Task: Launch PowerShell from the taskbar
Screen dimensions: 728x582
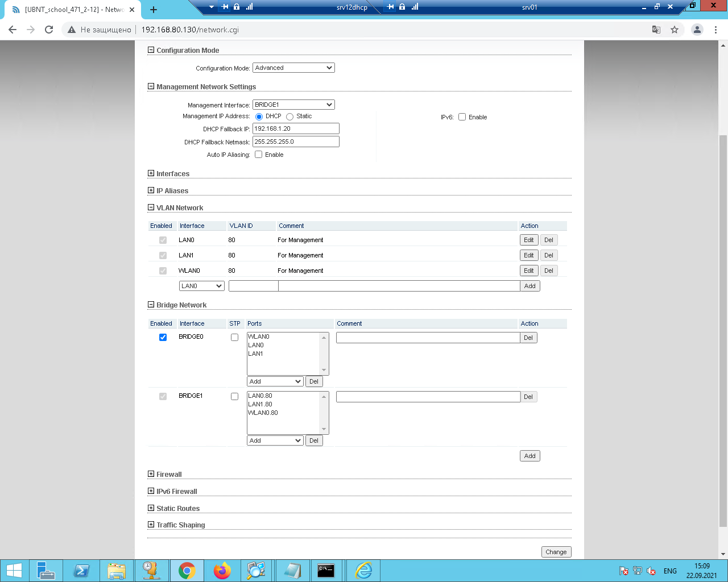Action: (81, 571)
